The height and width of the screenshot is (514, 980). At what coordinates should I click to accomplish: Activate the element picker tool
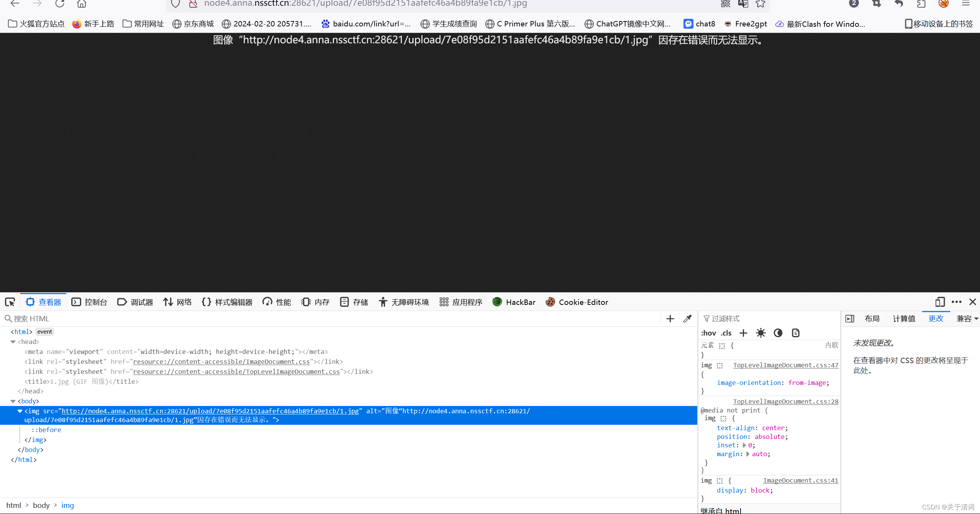coord(10,302)
